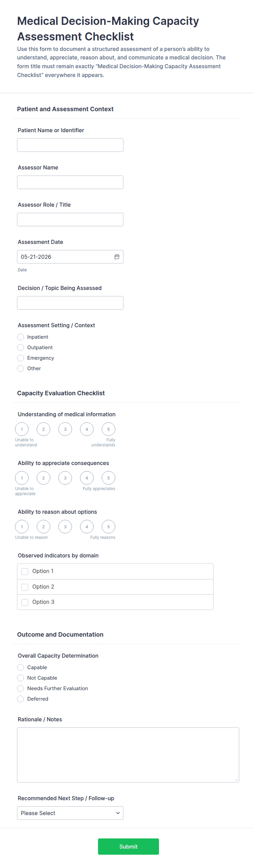
Task: Click the Assessor Role / Title field
Action: [70, 219]
